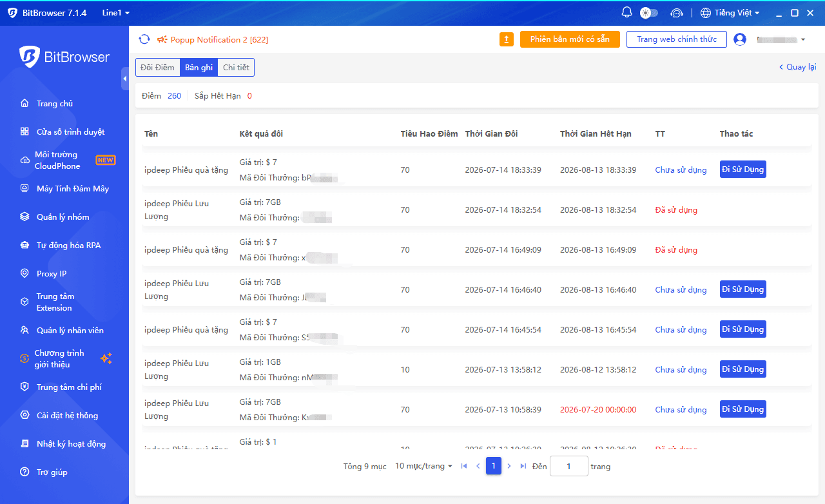Screen dimensions: 825x504
Task: Click Đi Sử Dụng for 13:58:12 row
Action: click(742, 369)
